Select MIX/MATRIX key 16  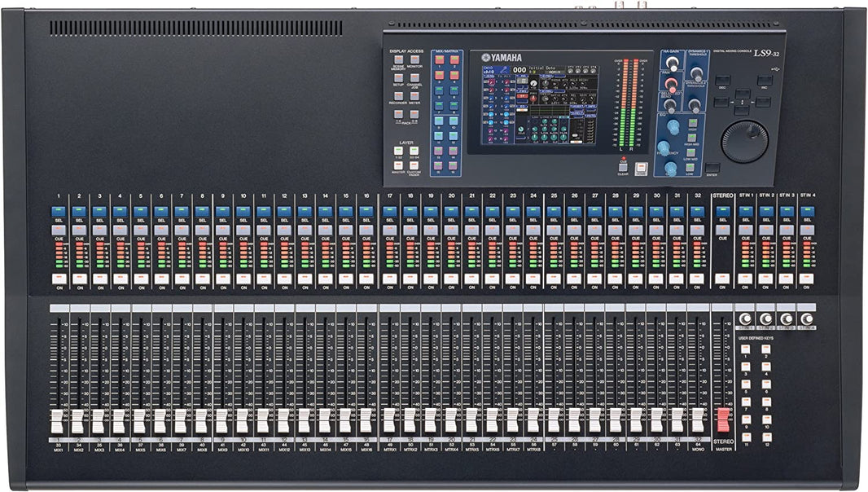pyautogui.click(x=453, y=165)
